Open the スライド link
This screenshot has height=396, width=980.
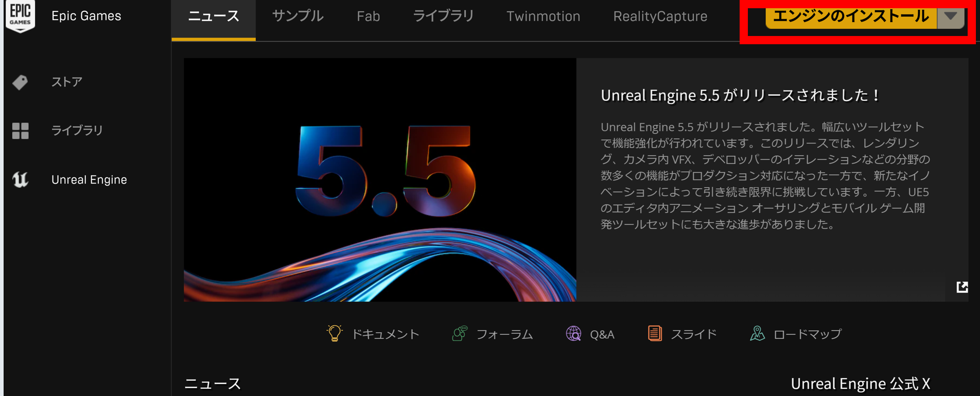694,334
